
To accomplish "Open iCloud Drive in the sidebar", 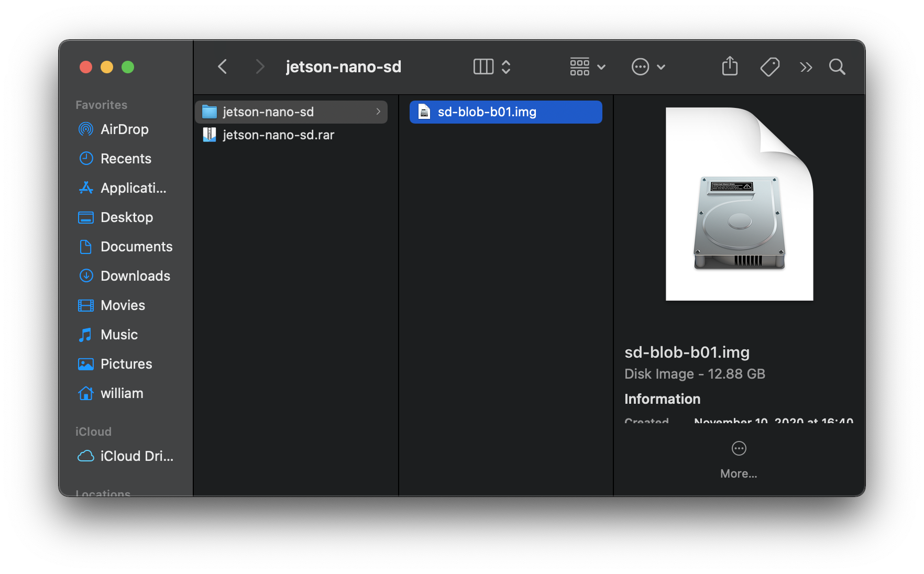I will (136, 456).
